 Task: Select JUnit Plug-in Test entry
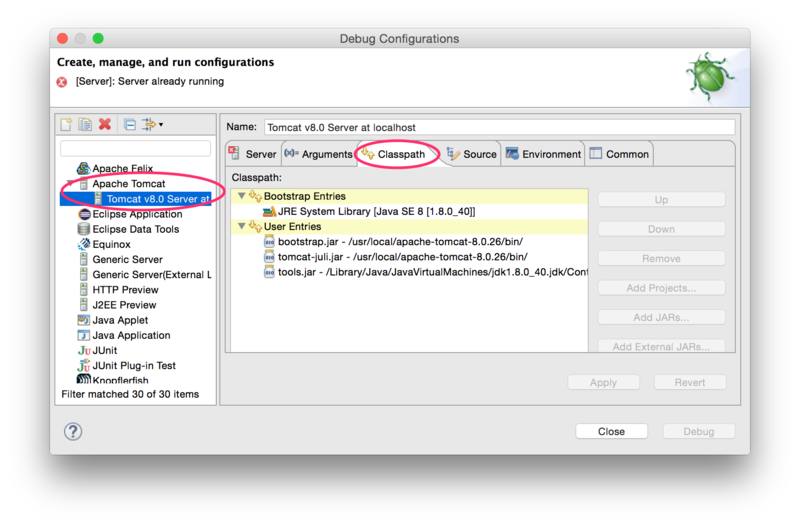tap(134, 366)
